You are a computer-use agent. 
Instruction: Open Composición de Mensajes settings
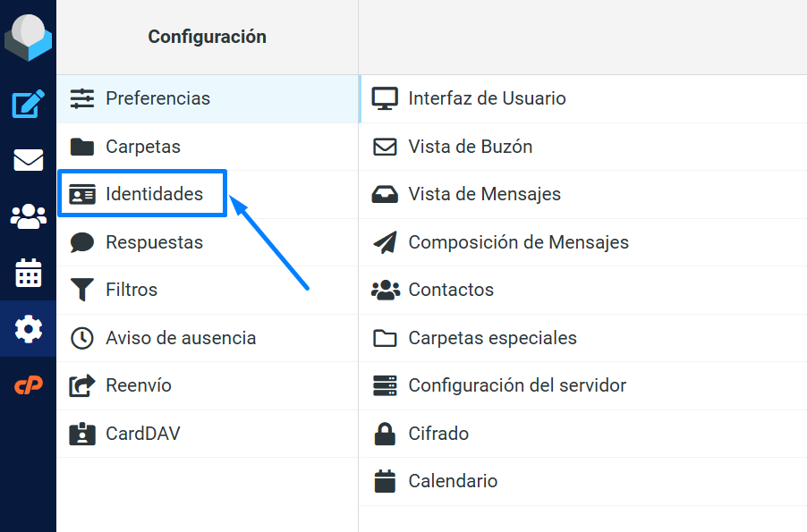pyautogui.click(x=519, y=241)
